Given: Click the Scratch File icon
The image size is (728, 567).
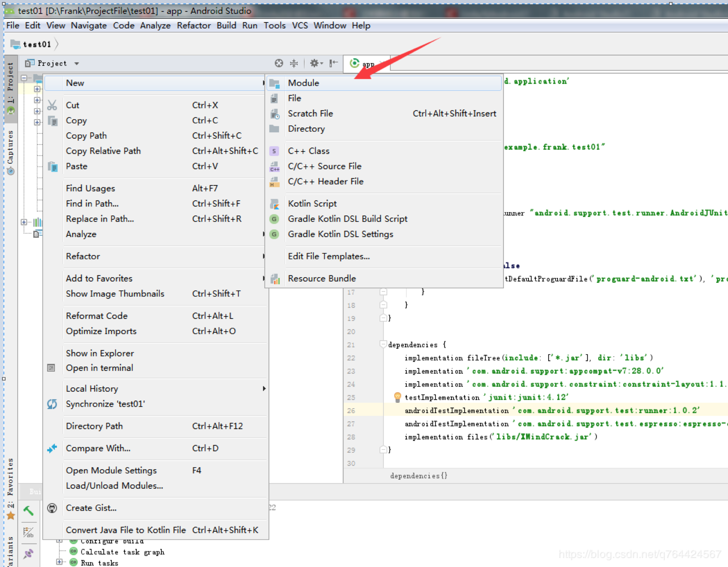Looking at the screenshot, I should (274, 114).
